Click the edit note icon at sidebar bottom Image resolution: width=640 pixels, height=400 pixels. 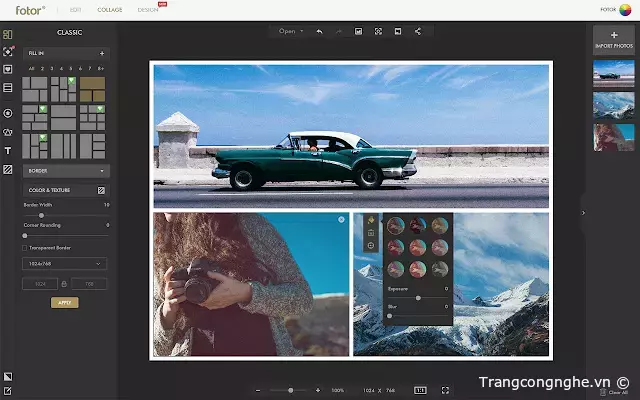[8, 391]
